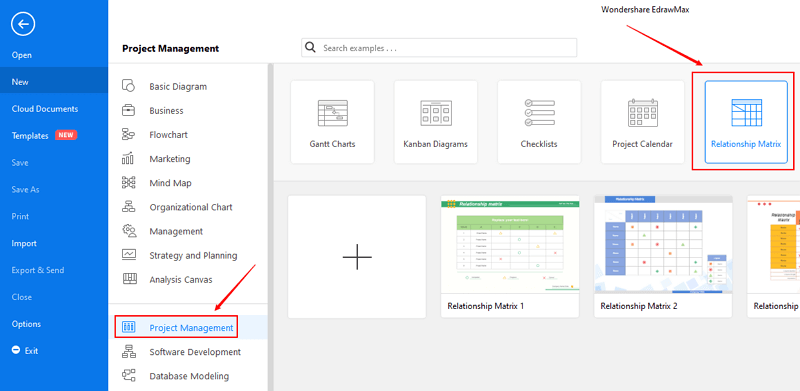Click the NEW badge beside Templates
This screenshot has width=800, height=391.
(66, 135)
